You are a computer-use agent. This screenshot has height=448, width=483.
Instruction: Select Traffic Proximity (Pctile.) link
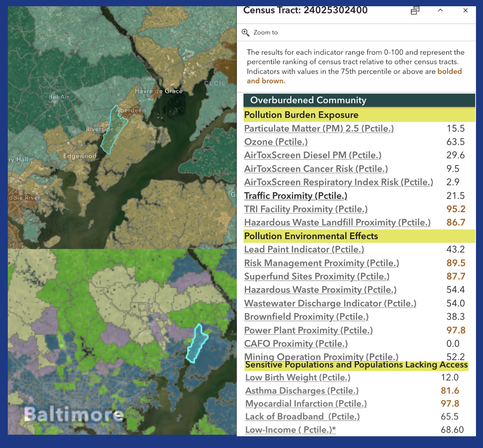(x=296, y=196)
